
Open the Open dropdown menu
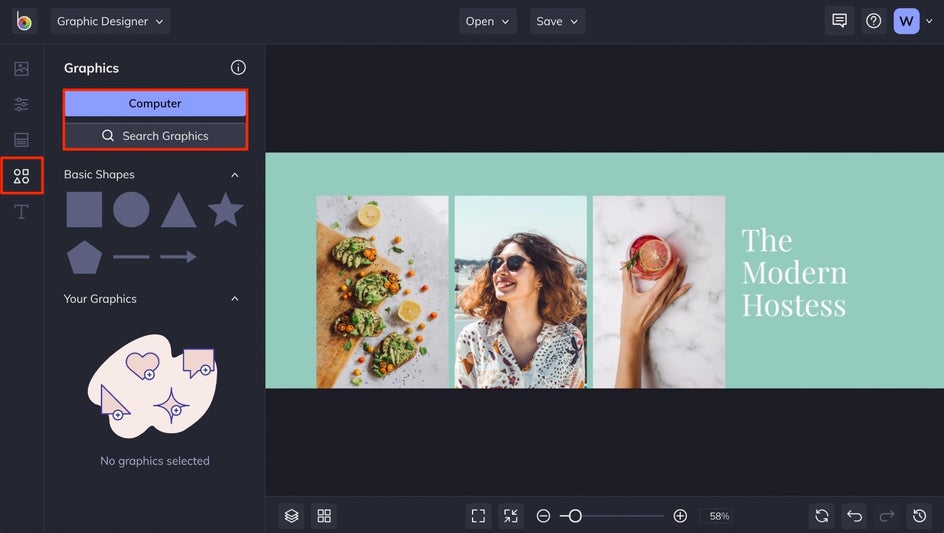coord(487,21)
